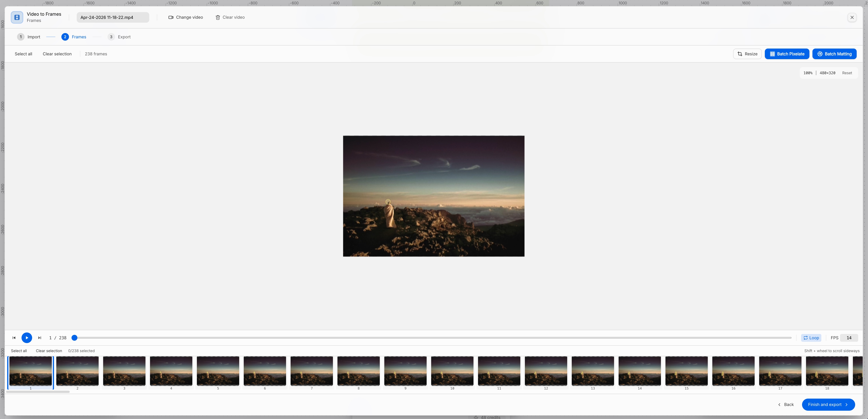Open the Resize crop tool
The height and width of the screenshot is (419, 868).
(747, 54)
